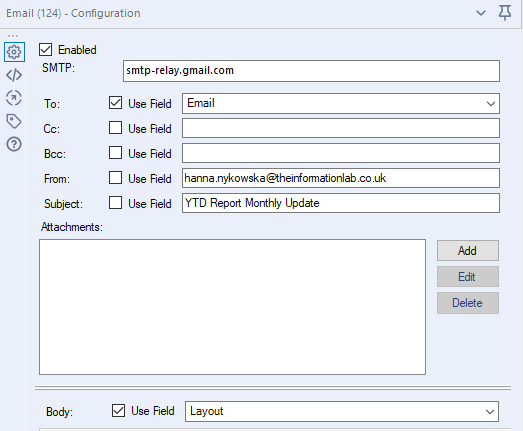Viewport: 523px width, 431px height.
Task: Click the three dots panel grip
Action: (x=13, y=36)
